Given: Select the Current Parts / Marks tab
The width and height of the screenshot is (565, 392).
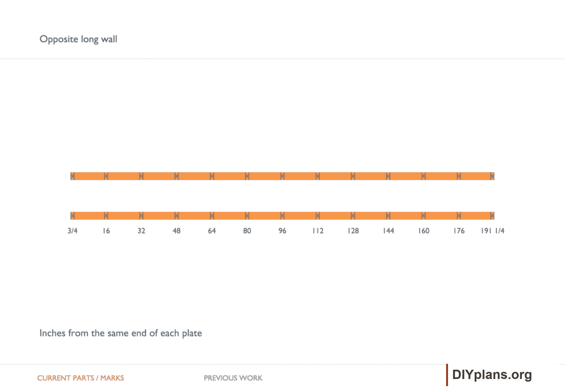Looking at the screenshot, I should click(80, 378).
